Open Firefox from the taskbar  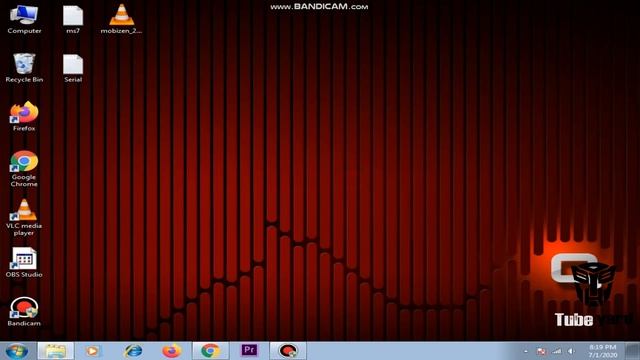[172, 351]
